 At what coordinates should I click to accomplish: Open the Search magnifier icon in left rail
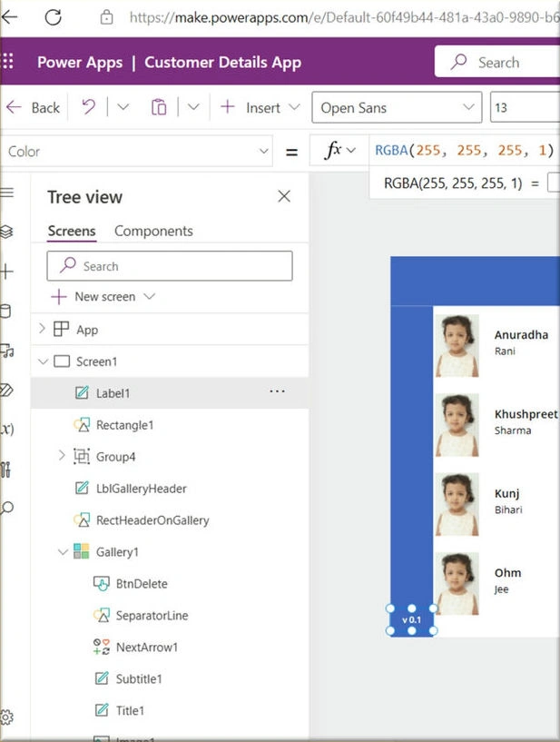pos(6,509)
